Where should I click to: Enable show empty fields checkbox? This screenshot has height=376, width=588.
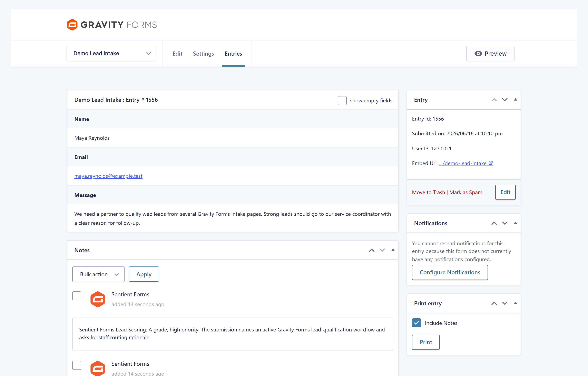(342, 101)
